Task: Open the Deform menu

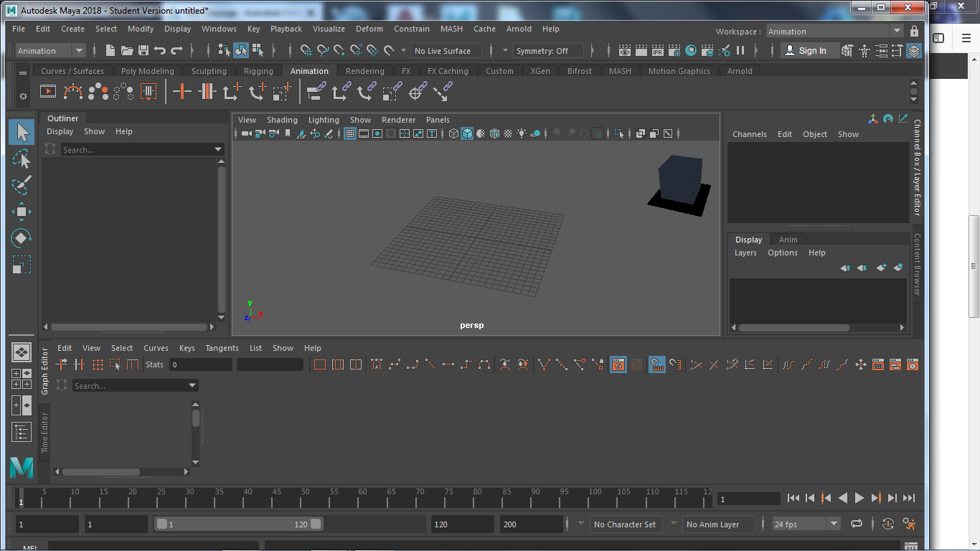Action: coord(369,29)
